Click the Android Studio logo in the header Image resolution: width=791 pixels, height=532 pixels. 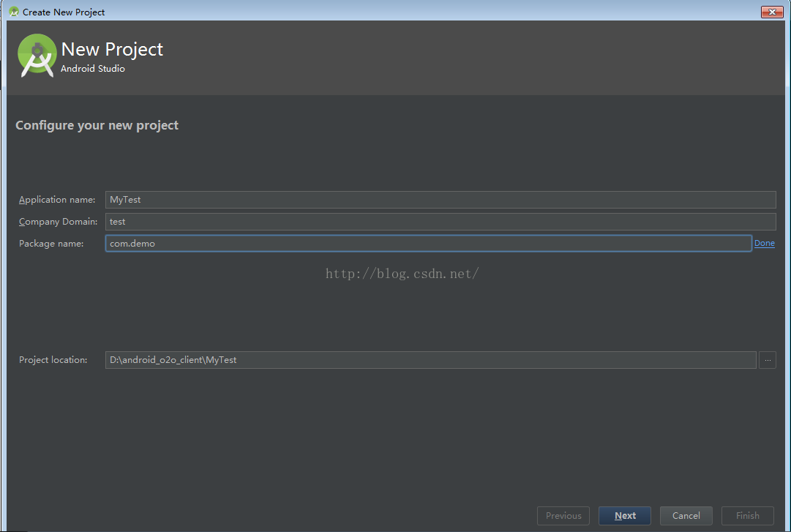(x=37, y=56)
